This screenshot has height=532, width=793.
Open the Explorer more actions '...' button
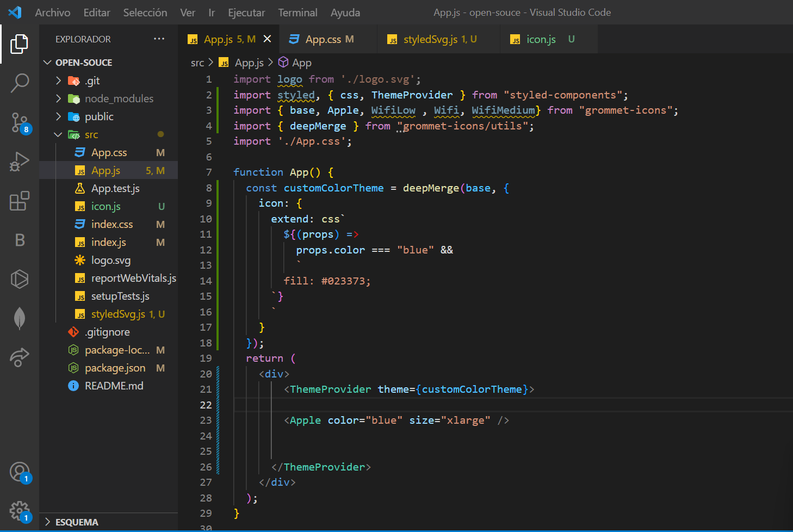pyautogui.click(x=159, y=39)
